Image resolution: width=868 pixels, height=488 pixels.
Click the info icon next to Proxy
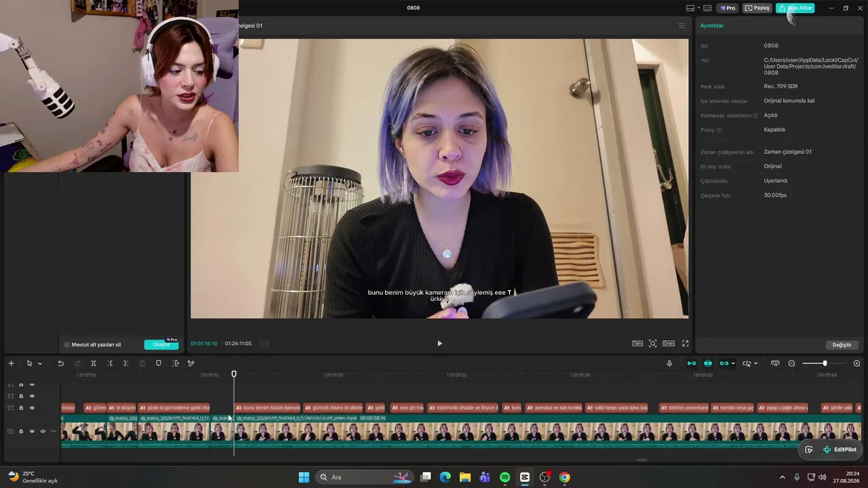tap(719, 130)
